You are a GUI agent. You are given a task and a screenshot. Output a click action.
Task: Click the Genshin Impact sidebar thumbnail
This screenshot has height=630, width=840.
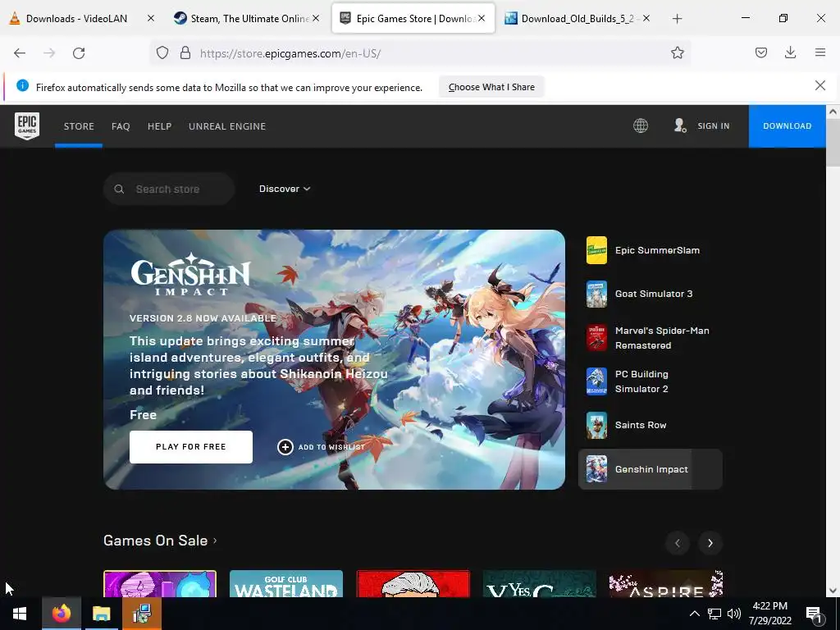(x=596, y=468)
